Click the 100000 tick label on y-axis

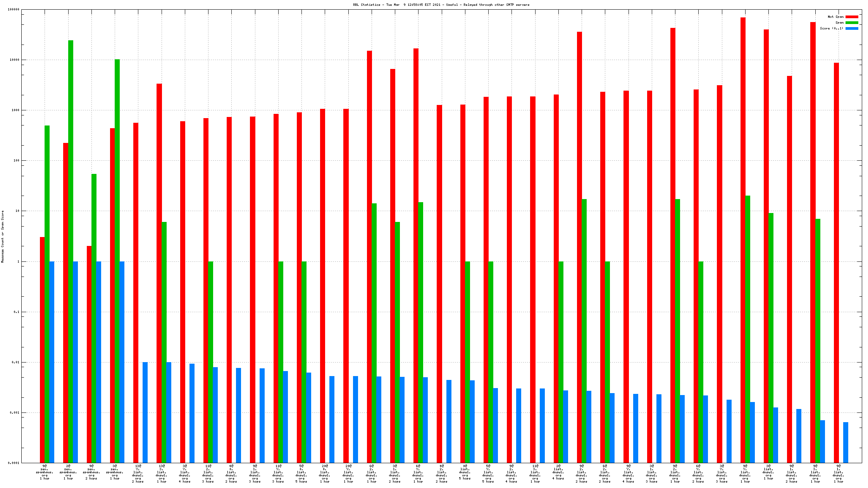[x=14, y=10]
